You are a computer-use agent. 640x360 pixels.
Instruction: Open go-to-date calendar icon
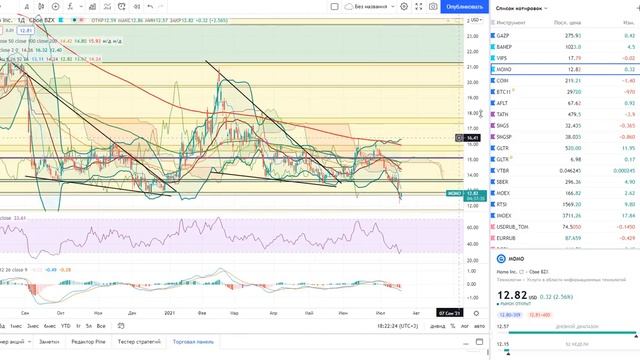[121, 326]
